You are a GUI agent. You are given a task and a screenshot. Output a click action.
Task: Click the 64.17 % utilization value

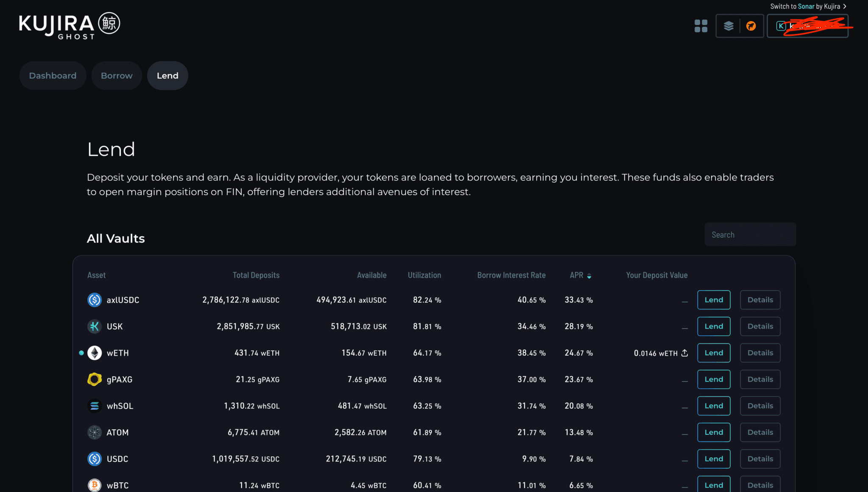click(x=427, y=353)
